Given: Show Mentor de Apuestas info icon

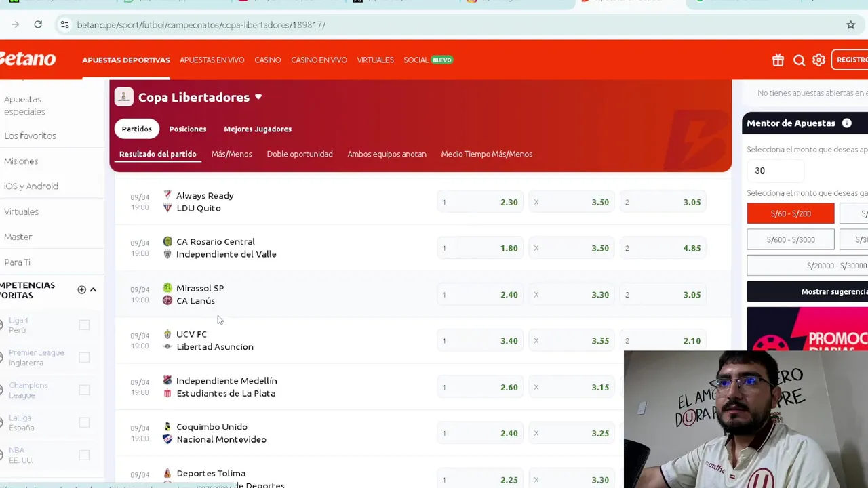Looking at the screenshot, I should click(x=846, y=123).
